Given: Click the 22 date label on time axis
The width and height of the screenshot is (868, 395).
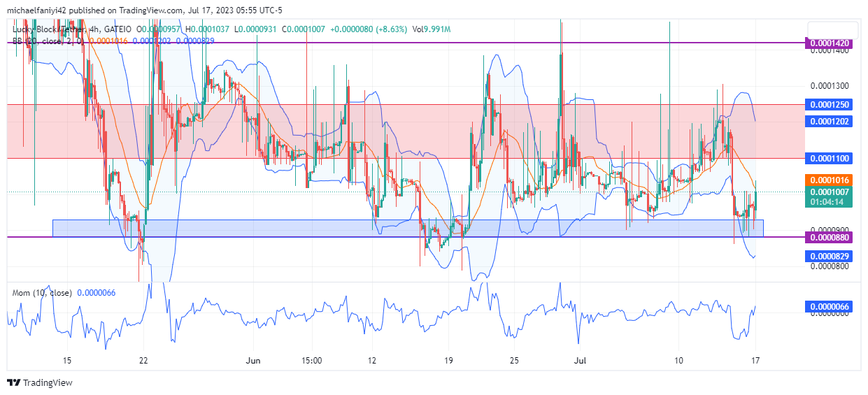Looking at the screenshot, I should [143, 361].
